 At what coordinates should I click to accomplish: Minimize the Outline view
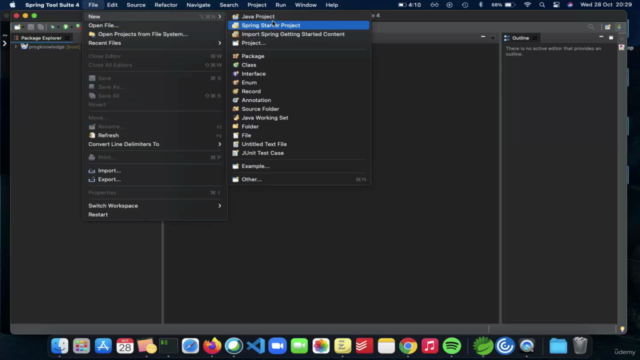point(601,37)
